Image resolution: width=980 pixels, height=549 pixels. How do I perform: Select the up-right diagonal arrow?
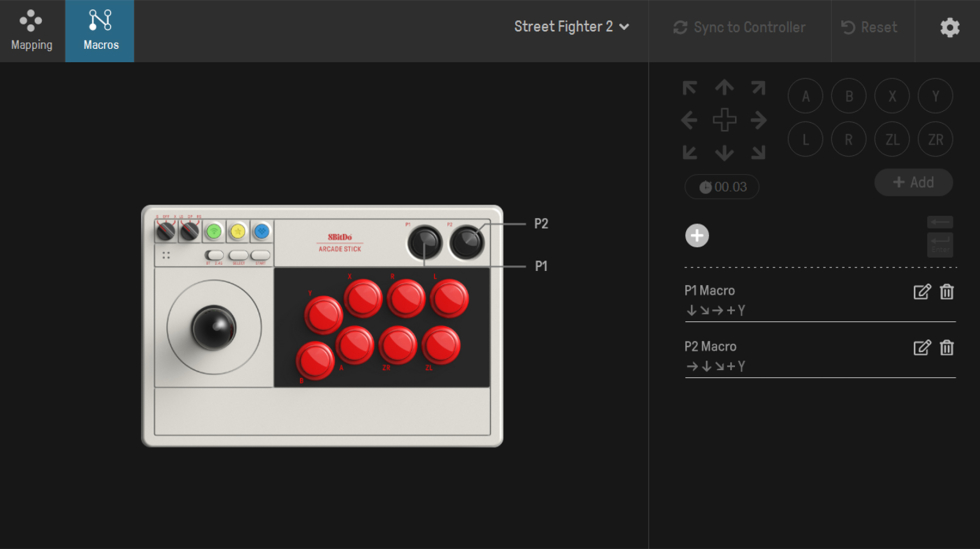tap(758, 88)
